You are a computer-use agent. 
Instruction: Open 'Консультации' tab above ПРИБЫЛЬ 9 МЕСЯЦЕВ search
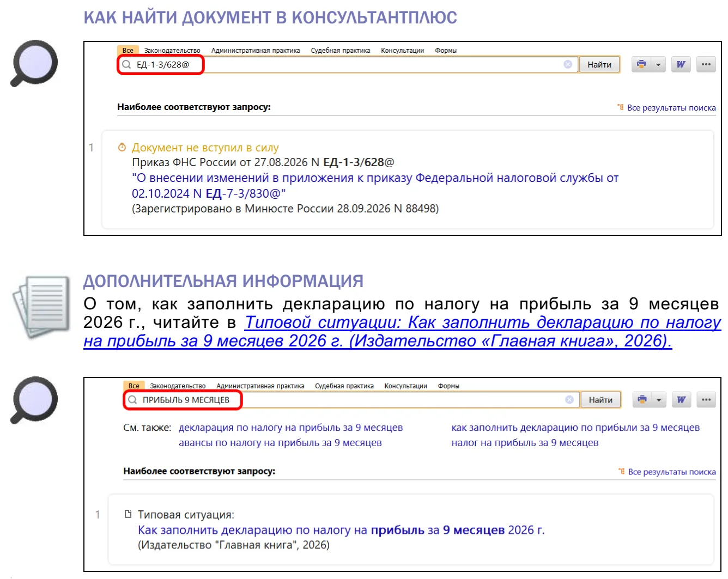(x=406, y=386)
